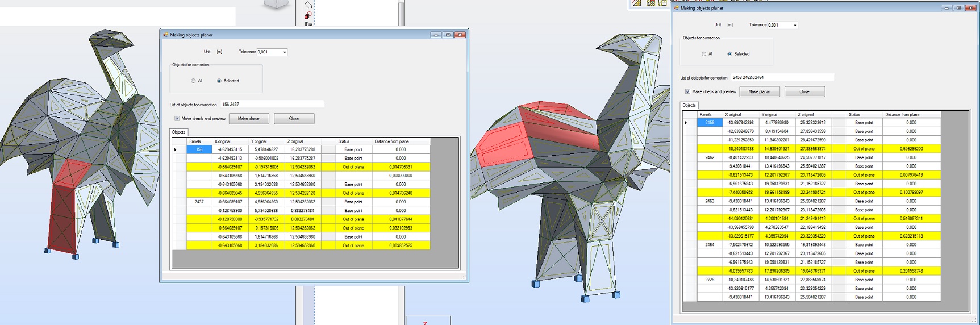Screen dimensions: 980x325
Task: Select the distance value 0,201558748
Action: (x=911, y=271)
